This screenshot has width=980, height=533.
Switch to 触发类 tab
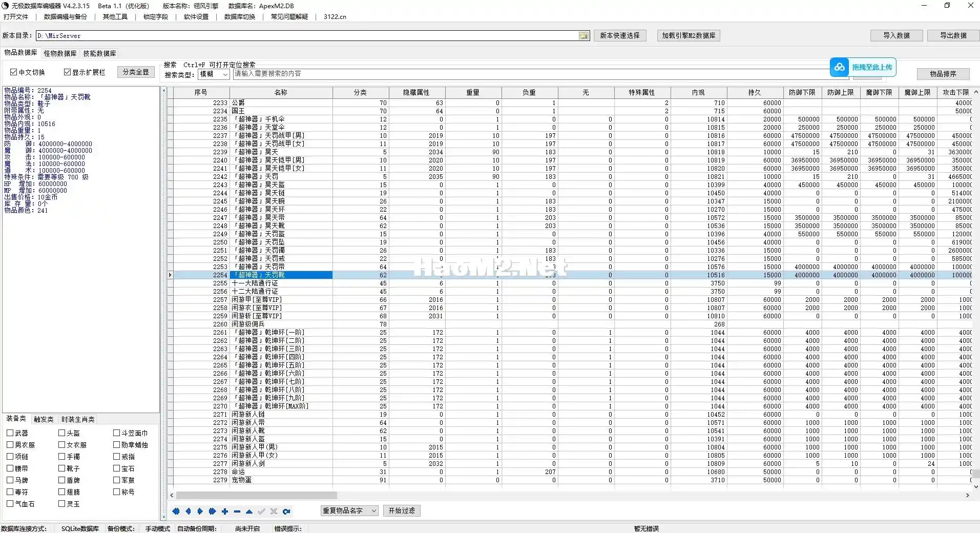(x=44, y=420)
